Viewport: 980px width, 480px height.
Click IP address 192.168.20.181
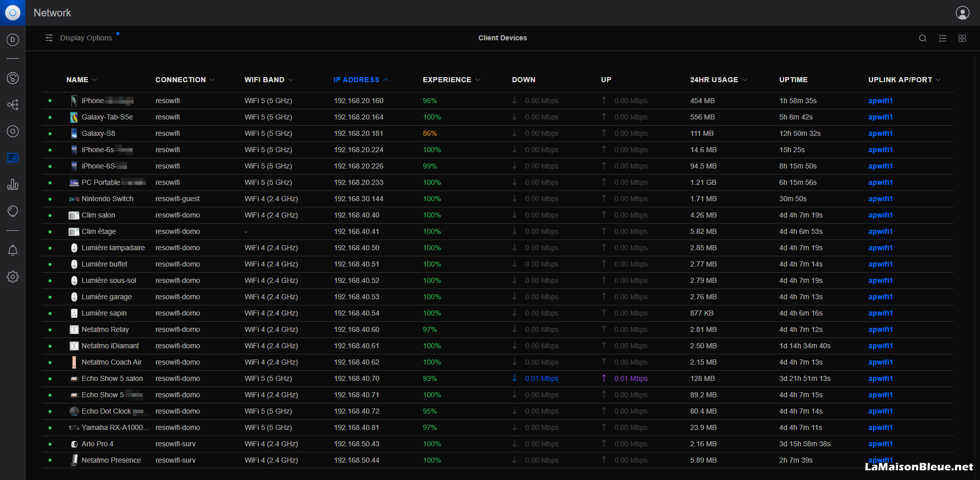(358, 134)
